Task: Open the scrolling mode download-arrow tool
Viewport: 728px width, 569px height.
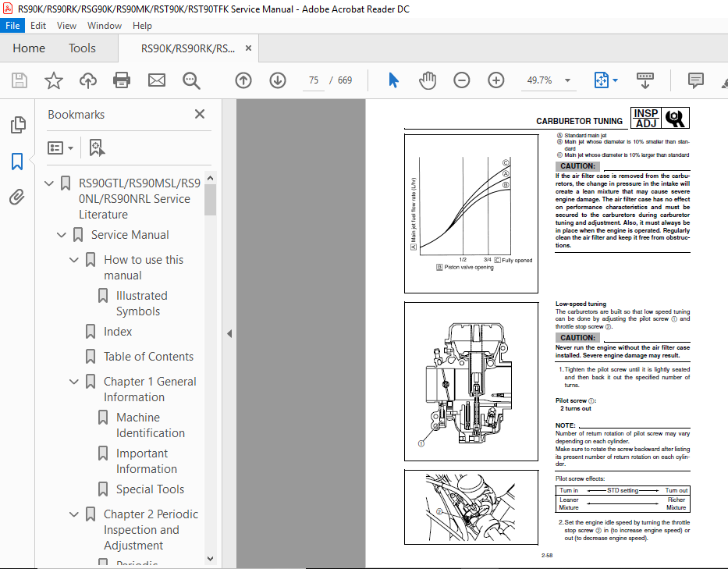Action: pos(645,80)
